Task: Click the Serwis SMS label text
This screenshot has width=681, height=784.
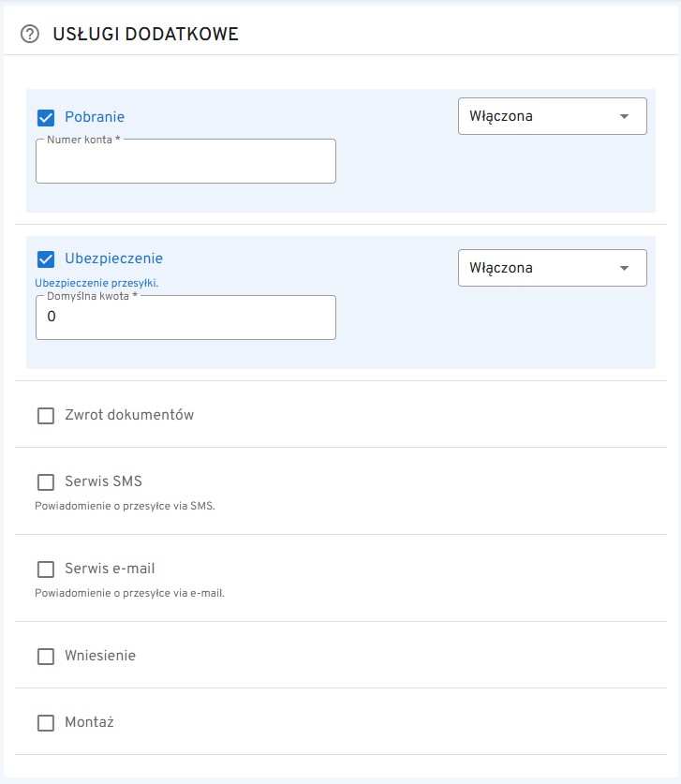Action: click(x=103, y=481)
